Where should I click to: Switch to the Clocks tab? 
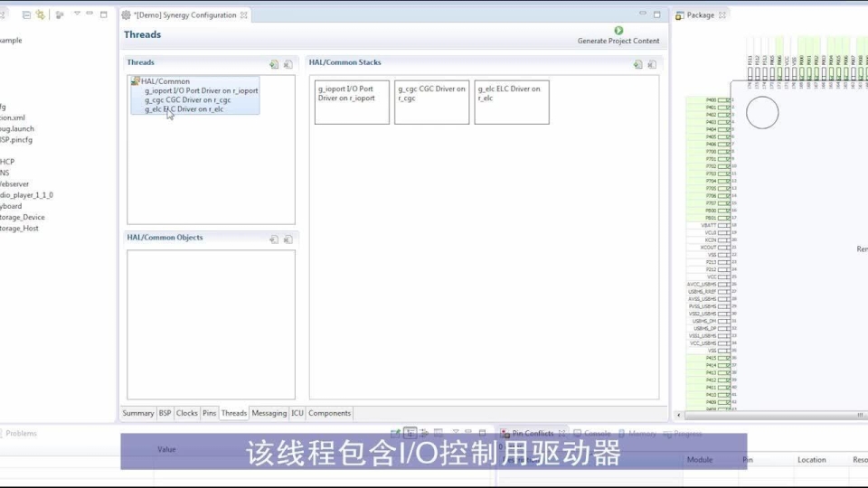(x=186, y=413)
